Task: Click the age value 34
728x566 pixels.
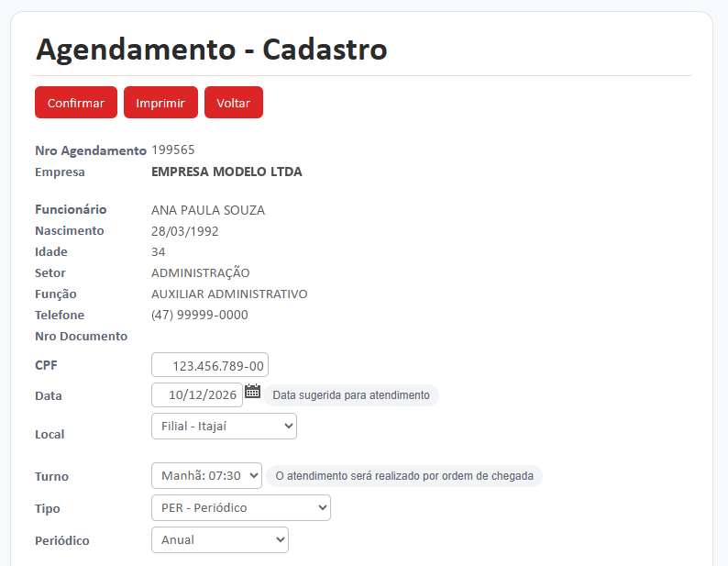Action: tap(159, 252)
